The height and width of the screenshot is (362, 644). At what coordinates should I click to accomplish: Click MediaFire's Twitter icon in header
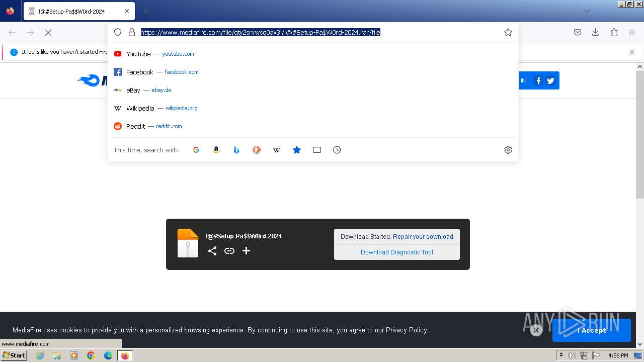tap(550, 80)
